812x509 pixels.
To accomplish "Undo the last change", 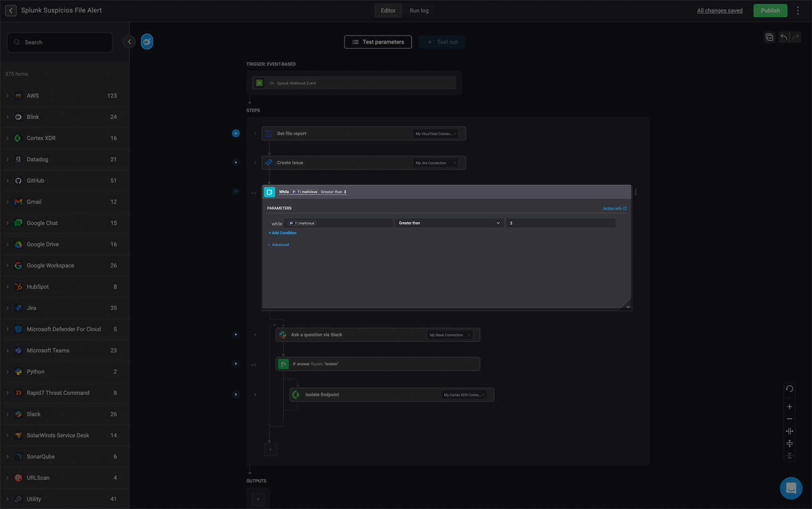I will tap(784, 37).
